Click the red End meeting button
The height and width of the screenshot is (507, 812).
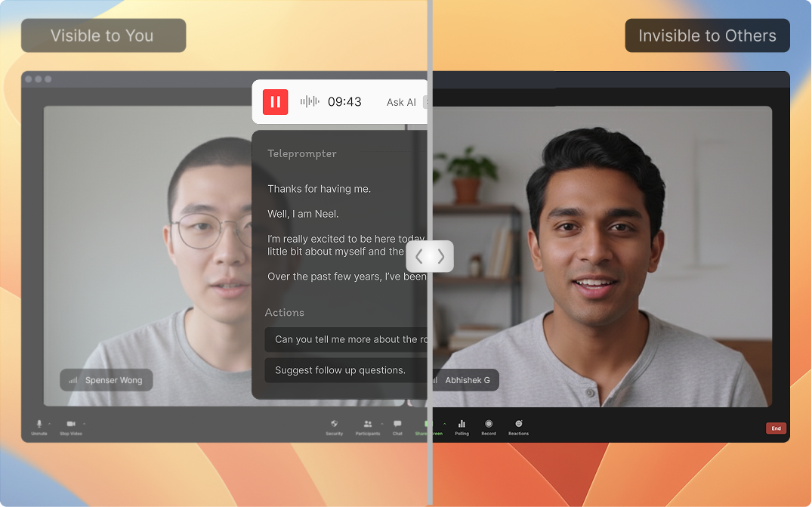point(776,428)
